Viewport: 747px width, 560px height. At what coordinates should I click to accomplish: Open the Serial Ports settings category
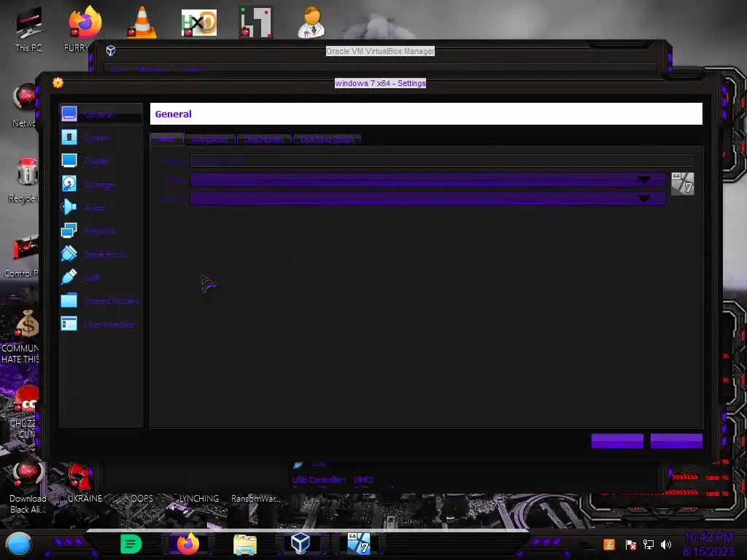point(101,254)
